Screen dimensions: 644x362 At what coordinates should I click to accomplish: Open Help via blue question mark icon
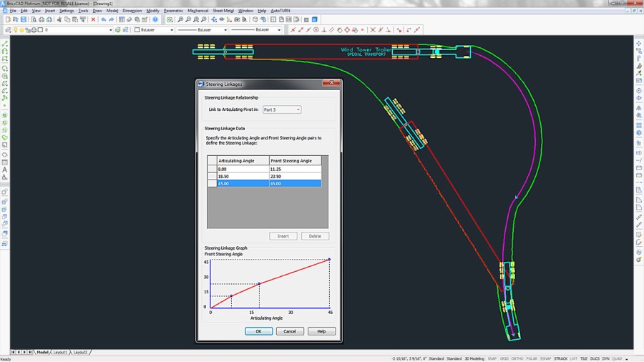155,20
